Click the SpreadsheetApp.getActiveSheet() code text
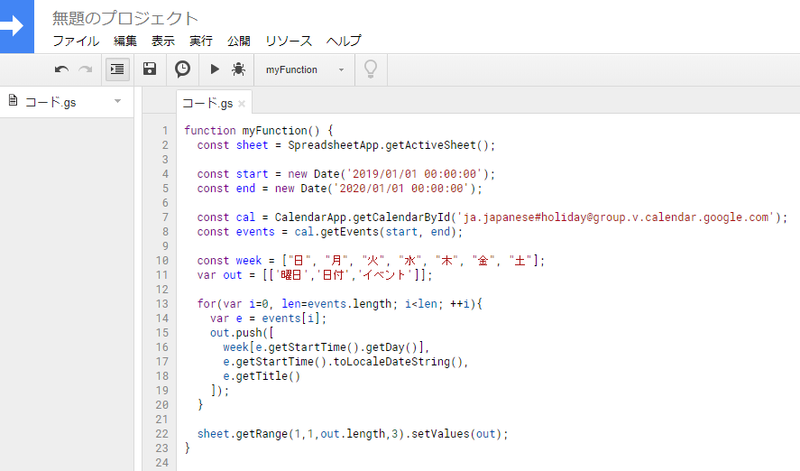Screen dimensions: 800x471 pyautogui.click(x=391, y=145)
